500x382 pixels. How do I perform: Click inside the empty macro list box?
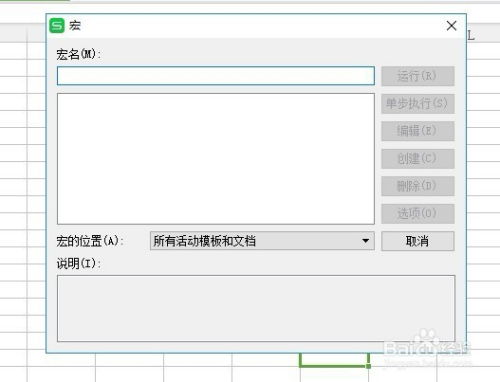point(216,159)
